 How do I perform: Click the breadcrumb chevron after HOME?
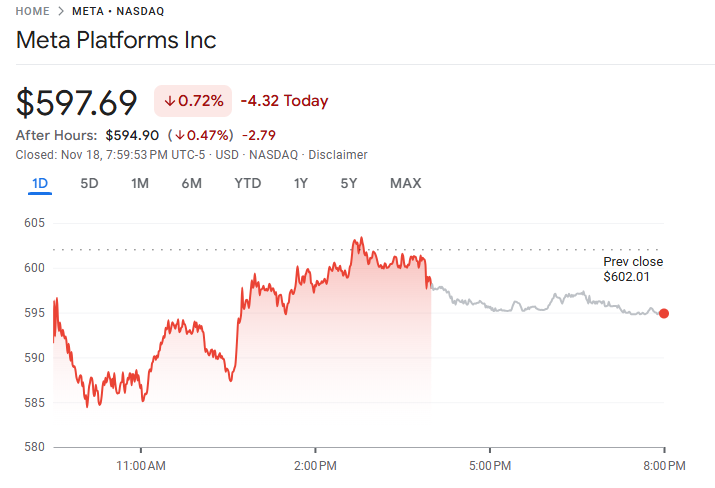point(62,11)
